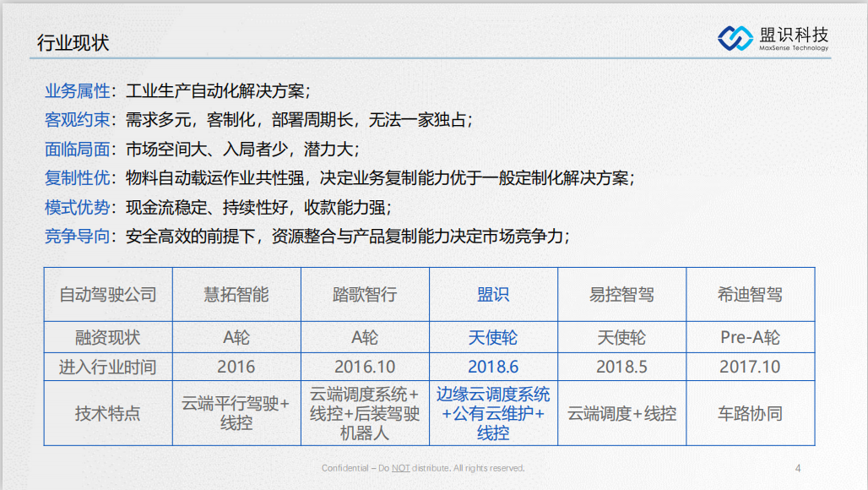Select table header cell 希迪智驾

click(750, 295)
